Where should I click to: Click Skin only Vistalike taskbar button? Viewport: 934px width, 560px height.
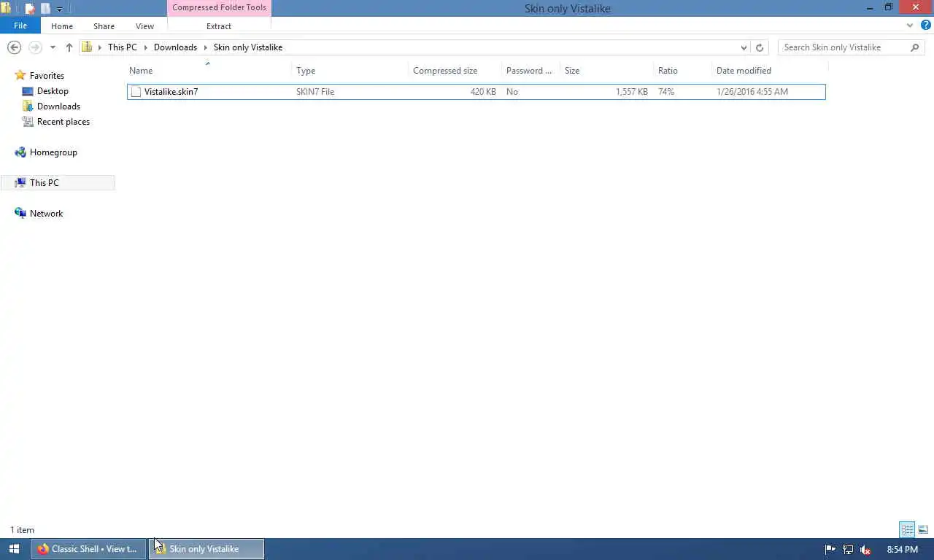pos(207,549)
